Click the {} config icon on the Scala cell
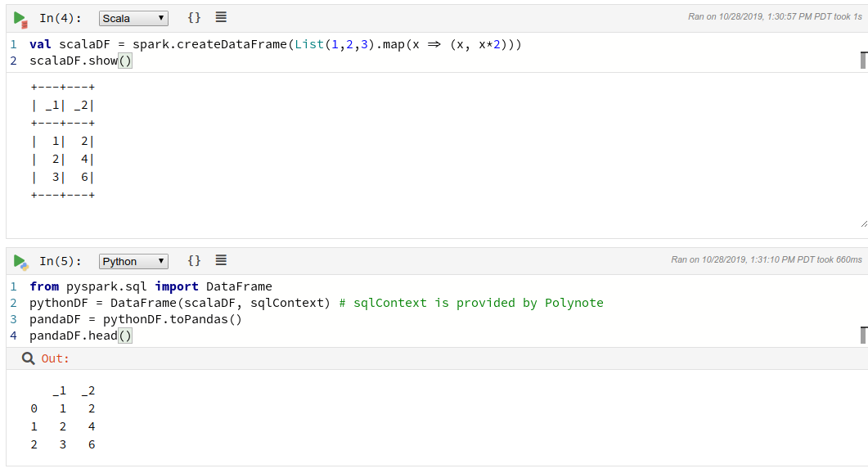Screen dimensions: 868x473 (194, 17)
